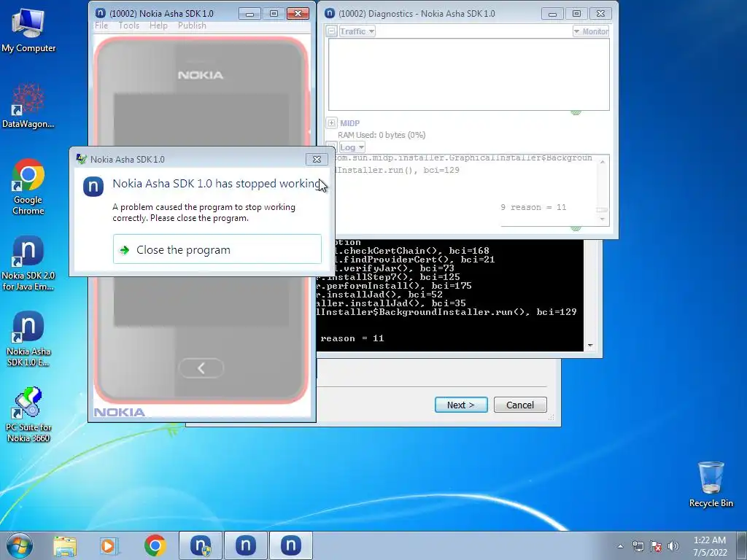Open Nokia SDK 2.0 for Java desktop shortcut
The image size is (747, 560).
coord(28,262)
